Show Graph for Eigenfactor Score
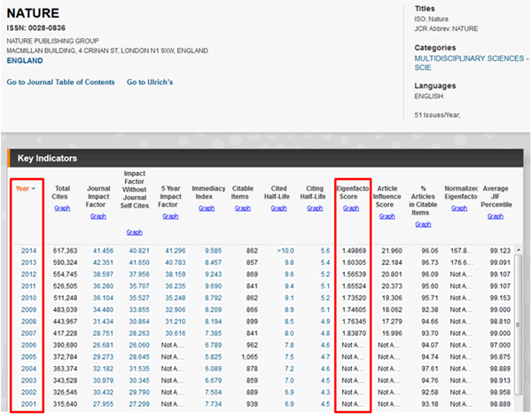 (x=351, y=208)
